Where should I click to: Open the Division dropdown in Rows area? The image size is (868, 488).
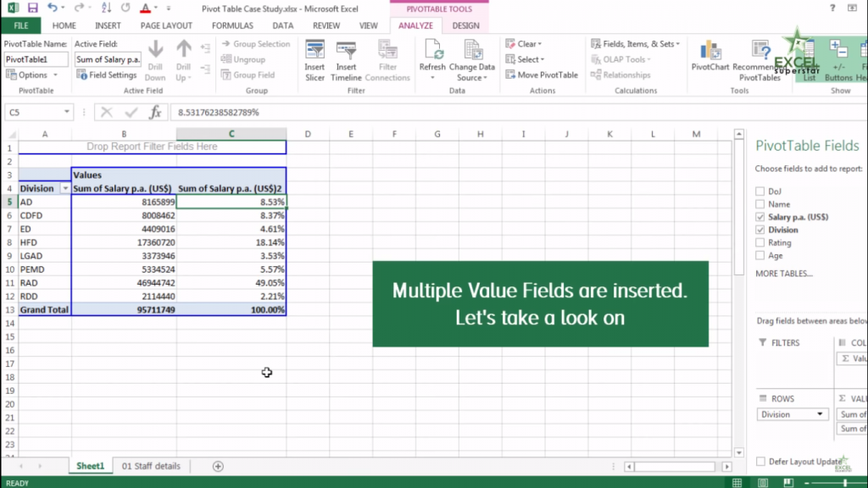click(820, 414)
